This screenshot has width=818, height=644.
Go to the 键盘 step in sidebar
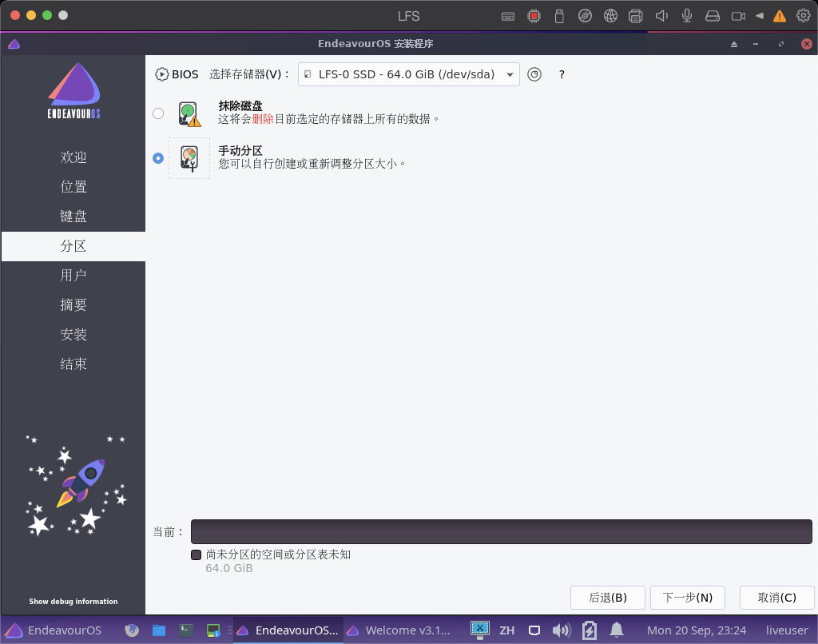pyautogui.click(x=73, y=216)
